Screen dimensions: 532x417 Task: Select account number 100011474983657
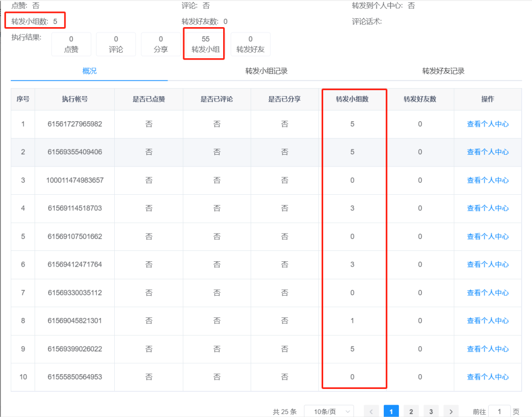point(75,180)
